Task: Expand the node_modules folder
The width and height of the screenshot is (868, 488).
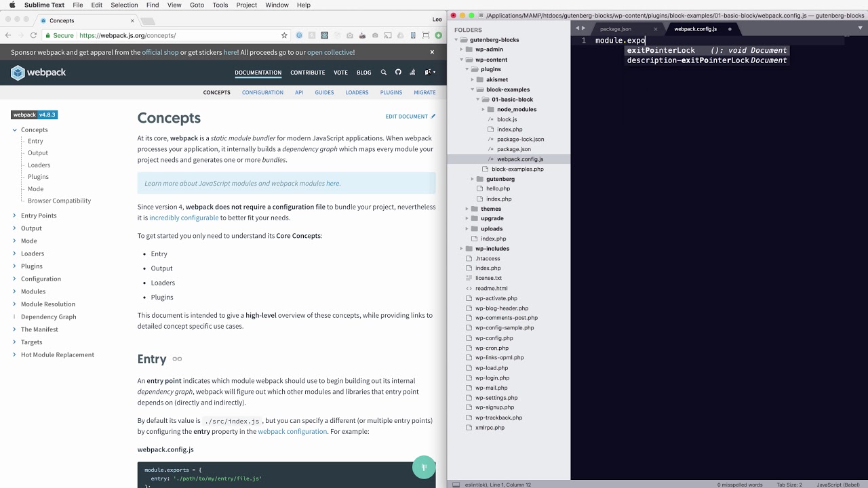Action: (484, 109)
